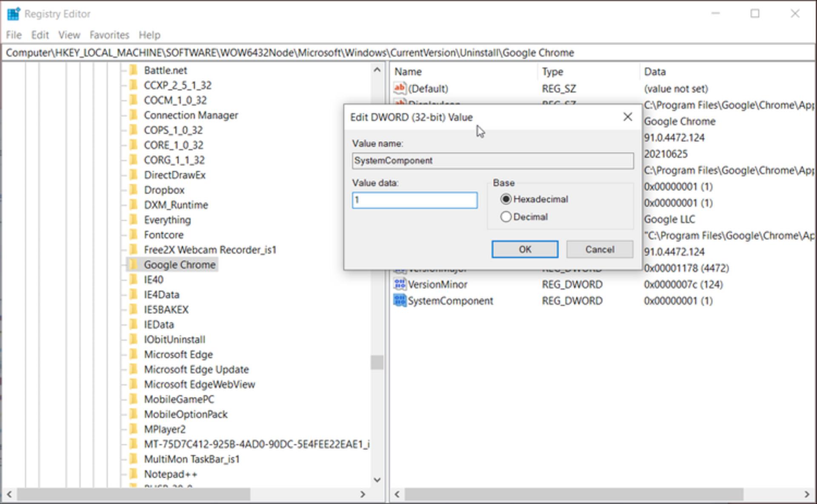The height and width of the screenshot is (504, 817).
Task: Click the Registry Editor app icon
Action: click(x=14, y=14)
